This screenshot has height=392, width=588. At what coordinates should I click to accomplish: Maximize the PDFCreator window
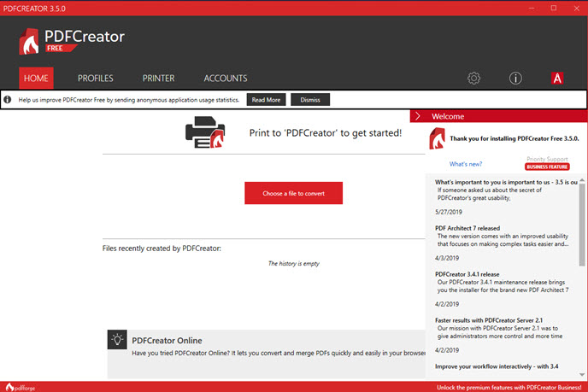[x=554, y=8]
